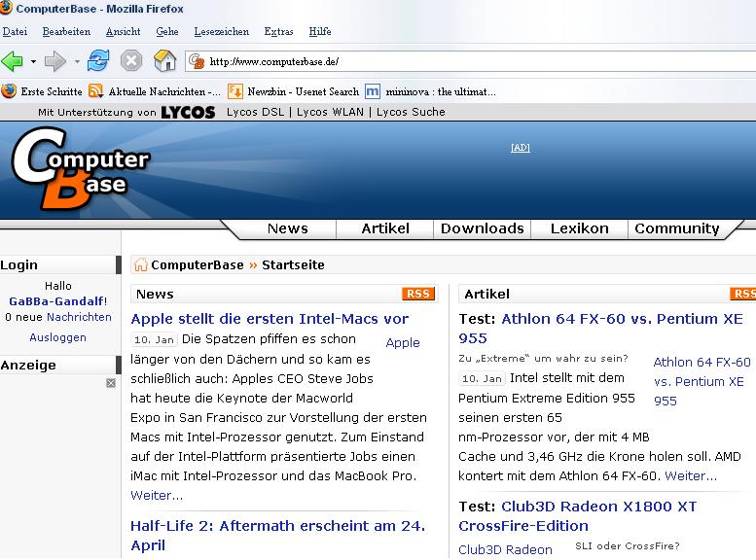The height and width of the screenshot is (560, 756).
Task: Click the LYCOS logo
Action: point(188,112)
